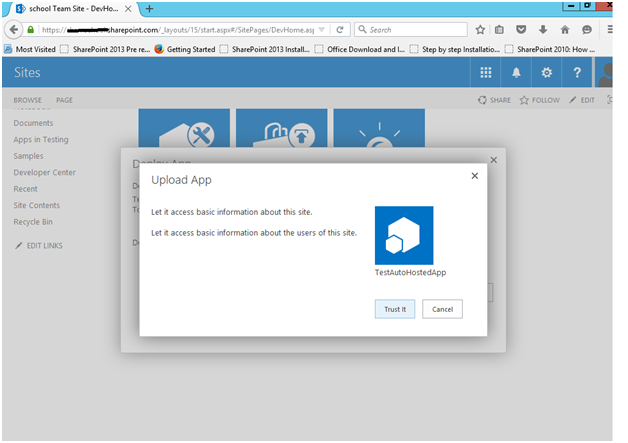Open Recycle Bin link
The width and height of the screenshot is (628, 443).
tap(33, 222)
